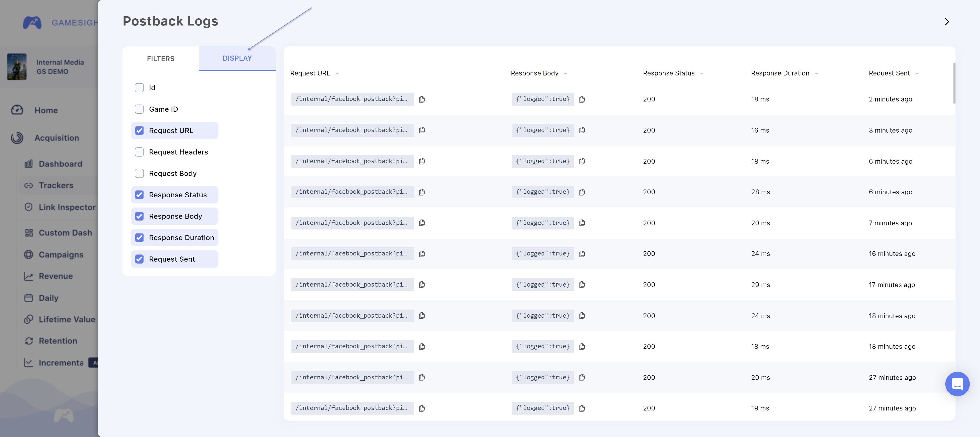Copy Request URL in the 17 minutes ago row

422,285
